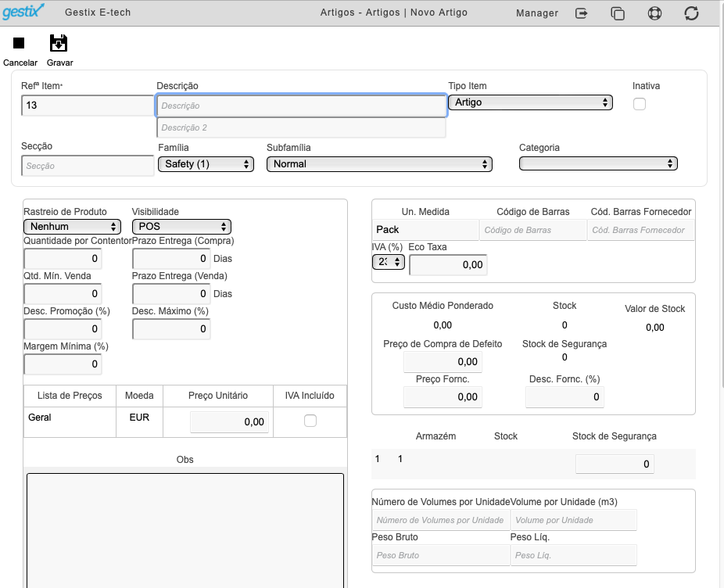Click the Volume por Unidade field
This screenshot has width=724, height=588.
point(573,520)
